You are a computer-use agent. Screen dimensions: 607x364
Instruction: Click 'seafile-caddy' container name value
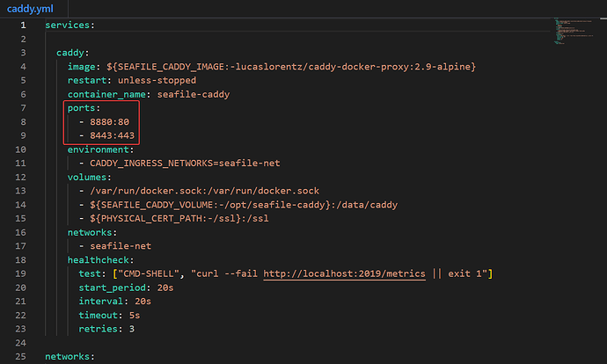(x=194, y=94)
